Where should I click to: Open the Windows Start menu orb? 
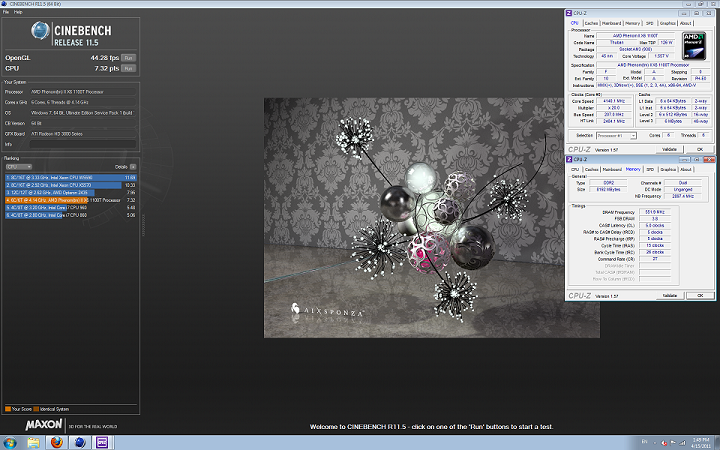pyautogui.click(x=10, y=443)
